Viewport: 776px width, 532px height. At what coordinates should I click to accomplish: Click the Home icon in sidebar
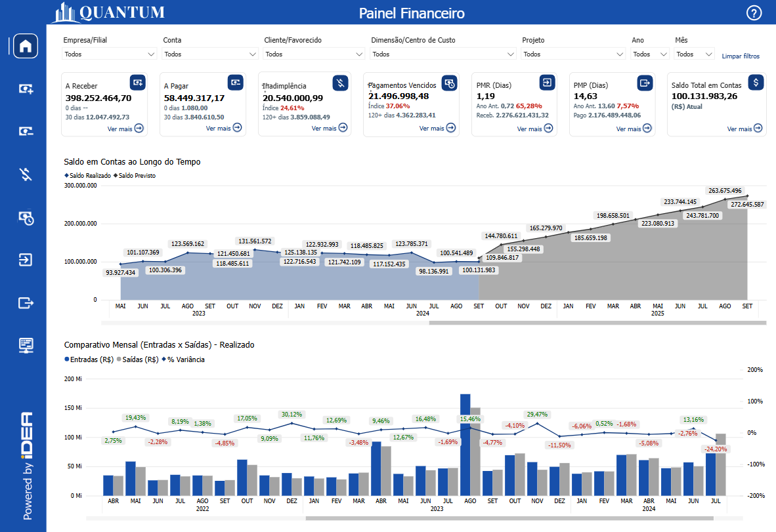point(26,46)
